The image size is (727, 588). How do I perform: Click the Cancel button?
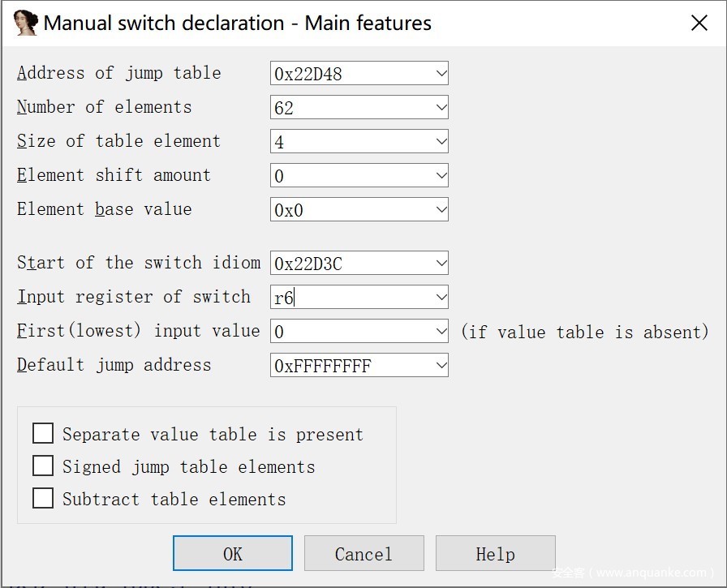363,554
